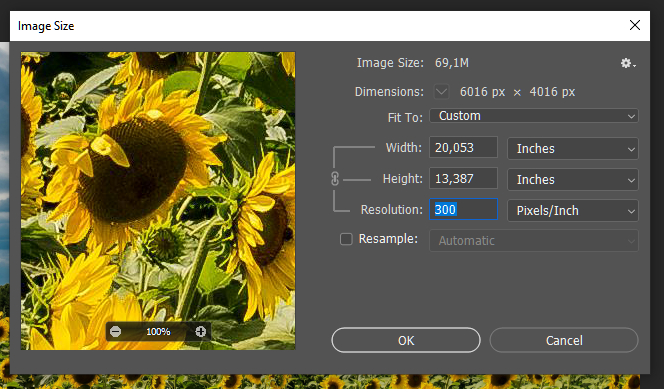Click the 69,1M image size value
This screenshot has height=389, width=664.
click(452, 63)
